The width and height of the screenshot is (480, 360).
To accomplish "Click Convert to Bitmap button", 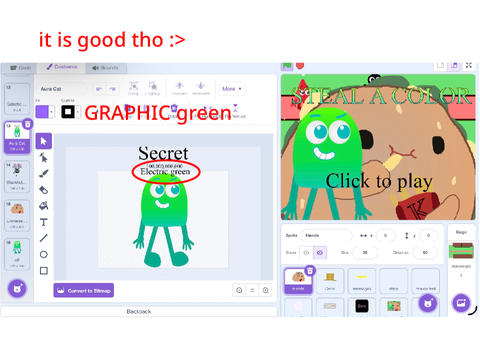I will coord(84,290).
